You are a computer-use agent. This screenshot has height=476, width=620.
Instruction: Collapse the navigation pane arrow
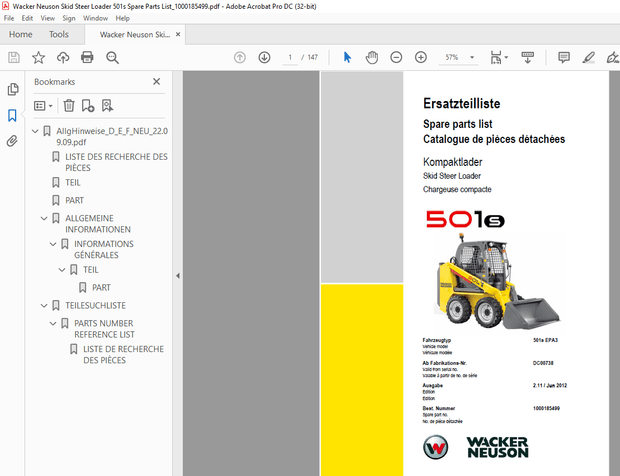pyautogui.click(x=178, y=276)
